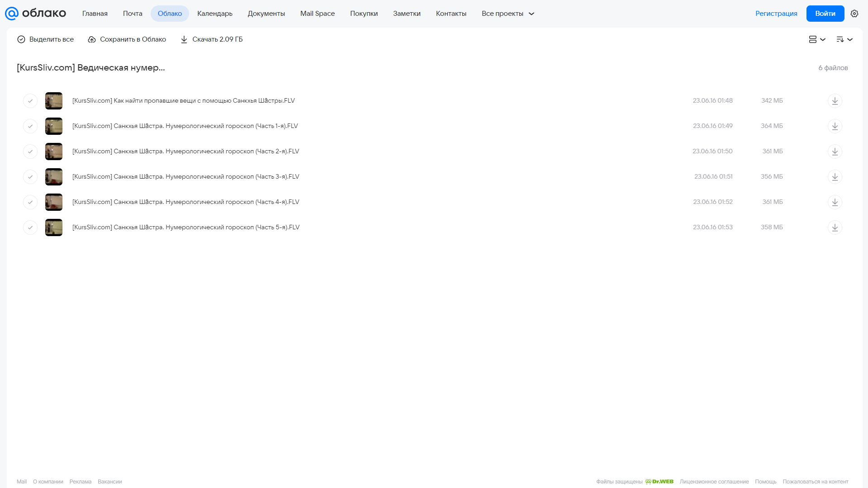Expand the Все проекты dropdown
Viewport: 868px width, 488px height.
508,14
